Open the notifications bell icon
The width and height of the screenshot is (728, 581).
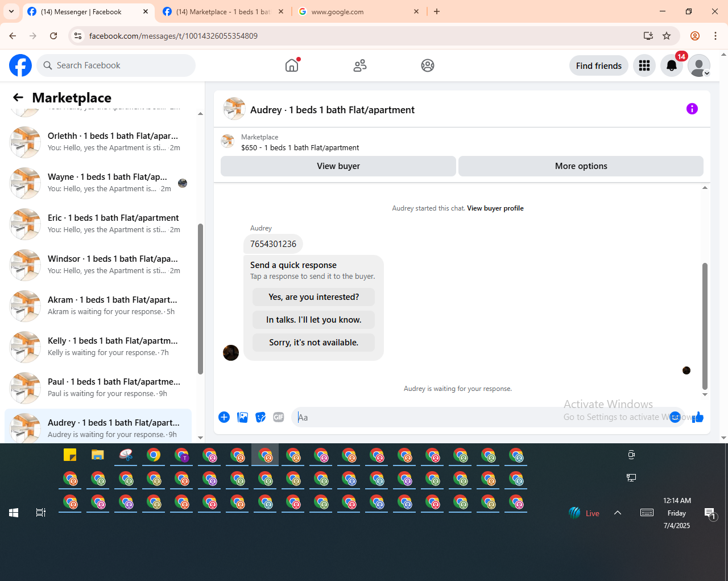click(672, 65)
